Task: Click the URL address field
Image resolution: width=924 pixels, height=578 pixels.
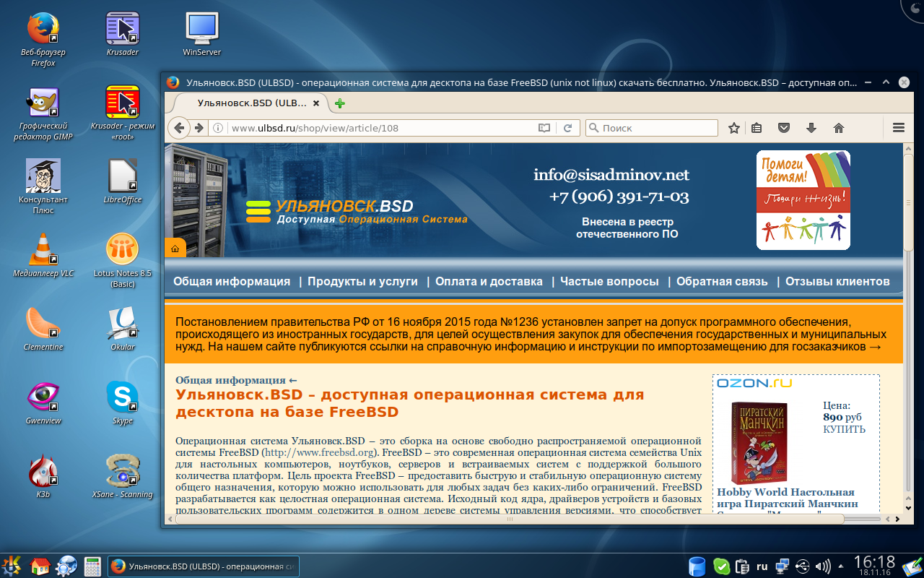Action: pos(383,128)
